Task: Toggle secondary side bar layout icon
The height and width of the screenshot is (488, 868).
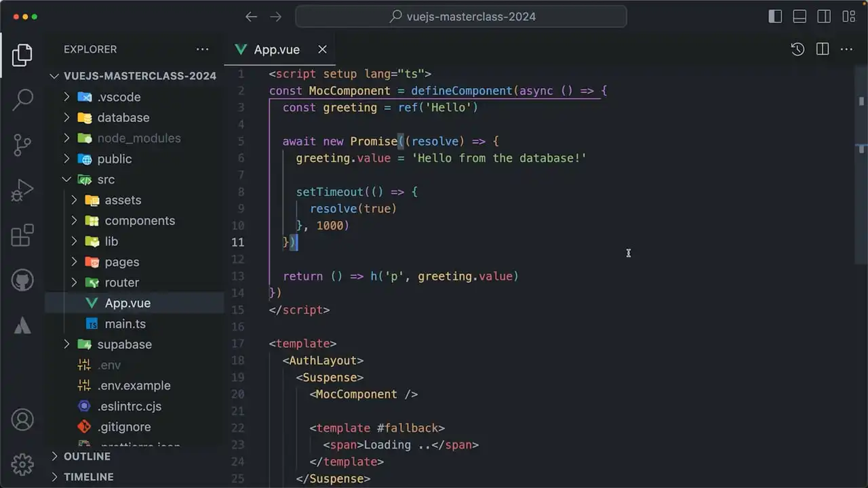Action: click(x=824, y=17)
